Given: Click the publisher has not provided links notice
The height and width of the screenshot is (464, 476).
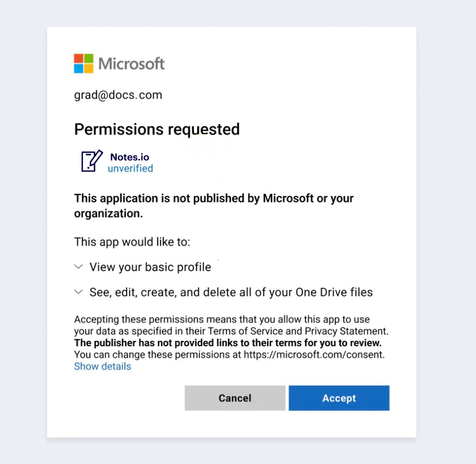Looking at the screenshot, I should click(x=228, y=343).
